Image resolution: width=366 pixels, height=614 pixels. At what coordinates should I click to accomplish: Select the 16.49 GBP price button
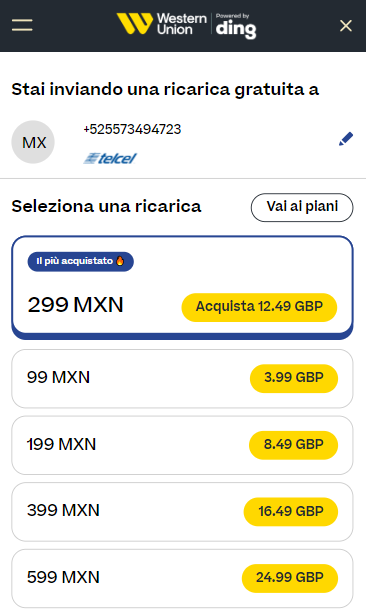[x=290, y=511]
